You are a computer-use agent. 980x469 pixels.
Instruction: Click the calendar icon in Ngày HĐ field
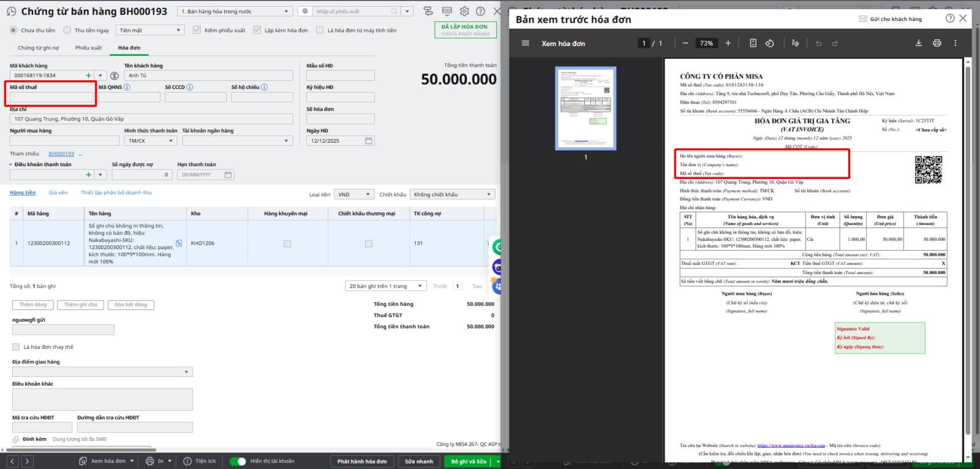[368, 141]
